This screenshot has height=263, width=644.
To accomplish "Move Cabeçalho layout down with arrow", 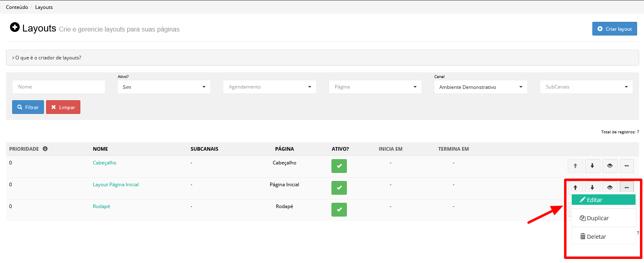I will tap(592, 166).
